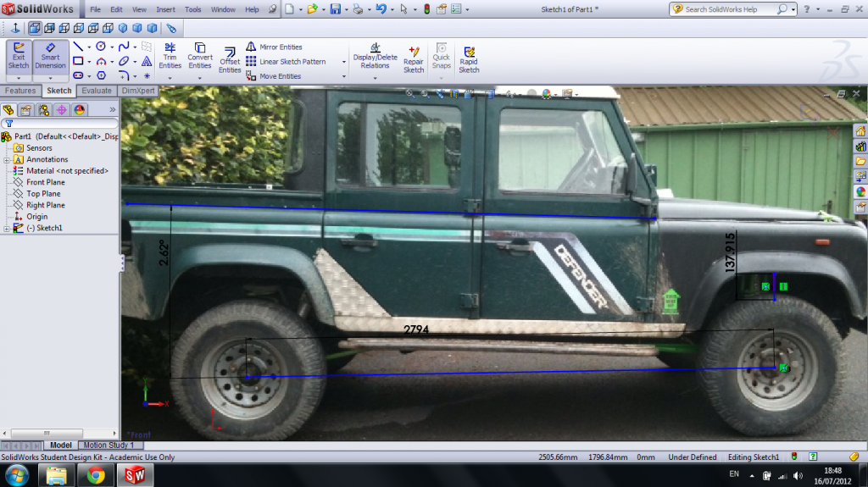Select Origin in feature tree
This screenshot has height=487, width=868.
(x=36, y=216)
